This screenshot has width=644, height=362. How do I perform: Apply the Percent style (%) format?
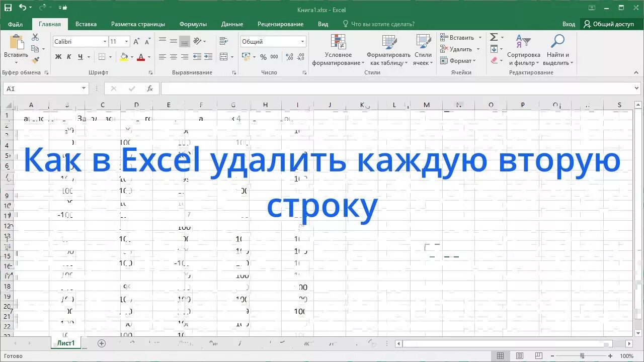(x=263, y=57)
